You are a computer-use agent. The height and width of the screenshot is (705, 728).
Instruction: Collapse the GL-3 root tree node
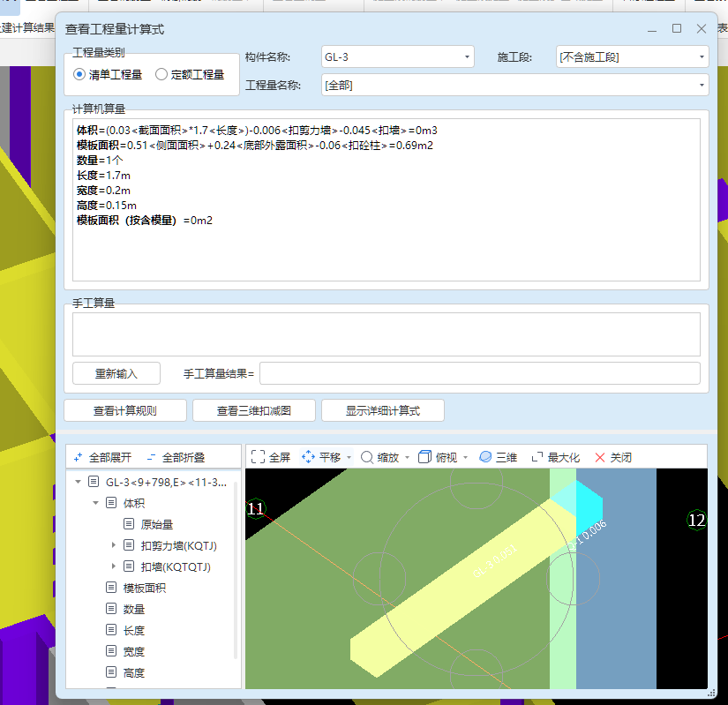tap(78, 482)
